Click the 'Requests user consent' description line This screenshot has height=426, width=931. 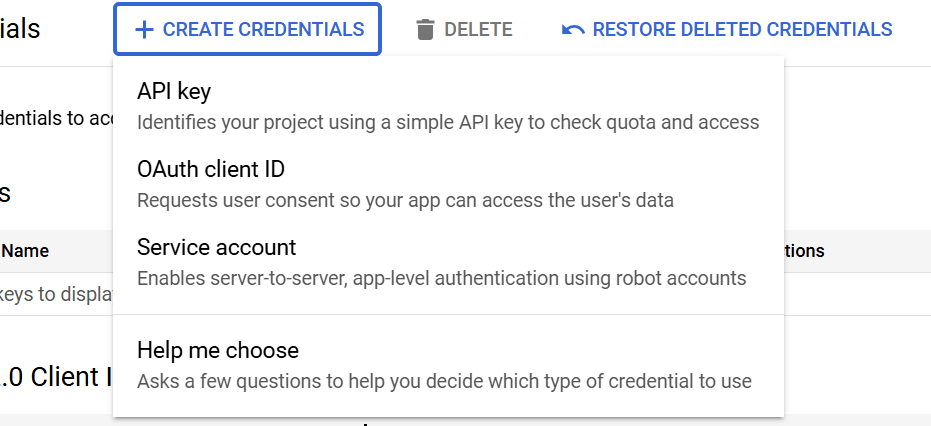[x=405, y=200]
